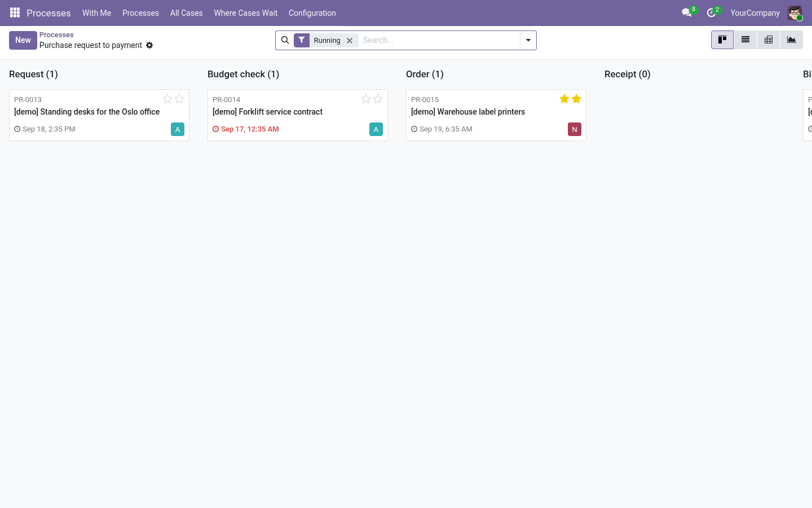812x508 pixels.
Task: Switch to Pivot view
Action: point(769,40)
